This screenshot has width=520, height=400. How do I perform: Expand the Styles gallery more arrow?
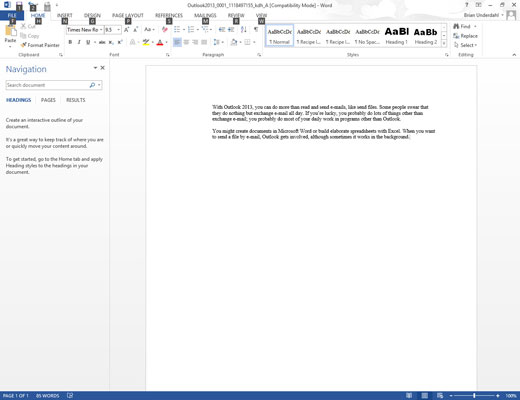[x=444, y=43]
